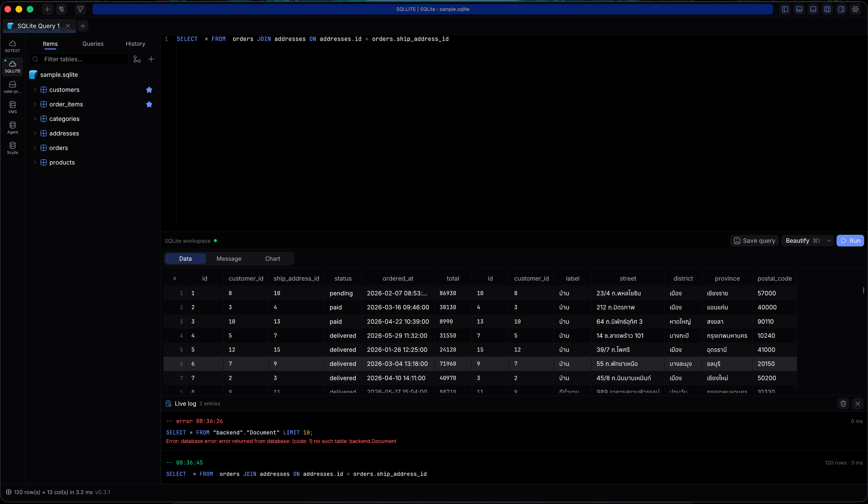This screenshot has width=868, height=504.
Task: Open the funnel filter icon in the title bar
Action: click(x=80, y=9)
